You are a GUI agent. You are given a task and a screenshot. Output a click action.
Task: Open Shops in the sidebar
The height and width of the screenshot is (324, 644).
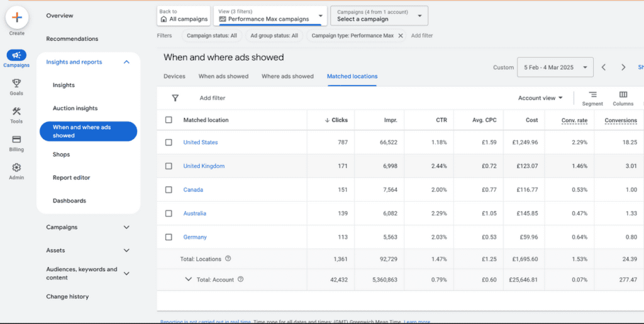coord(61,155)
